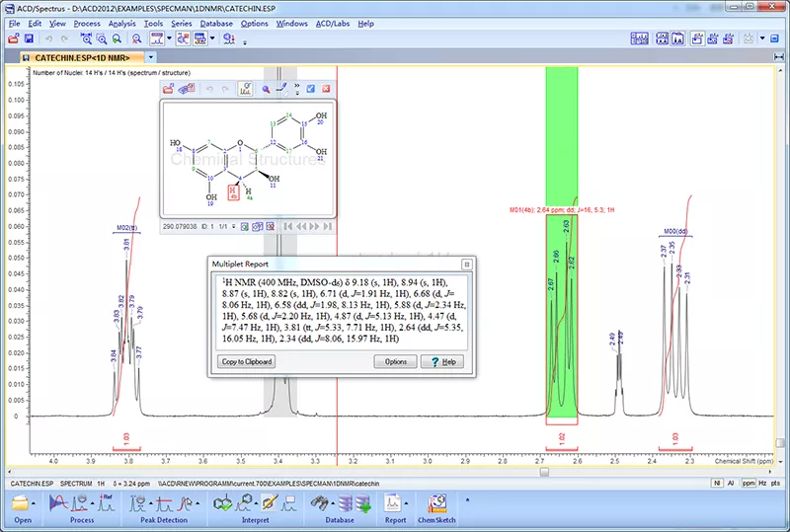Click the Process spectrum icon

(57, 502)
